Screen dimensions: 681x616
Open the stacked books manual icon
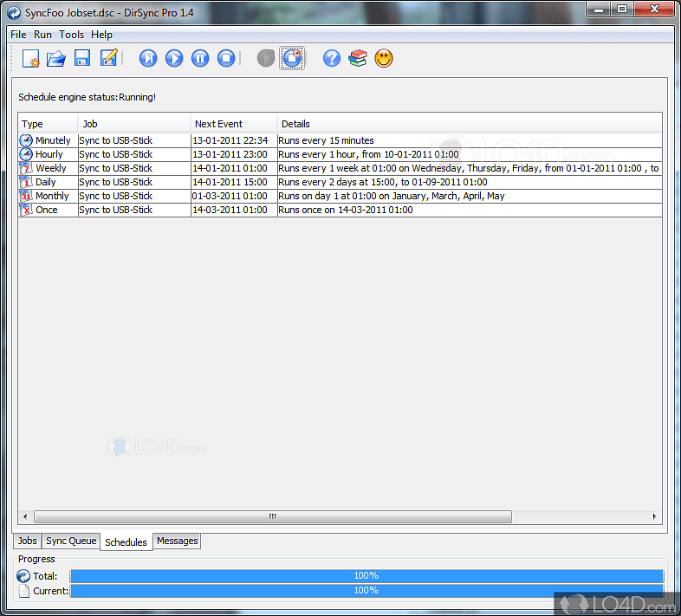[x=358, y=58]
